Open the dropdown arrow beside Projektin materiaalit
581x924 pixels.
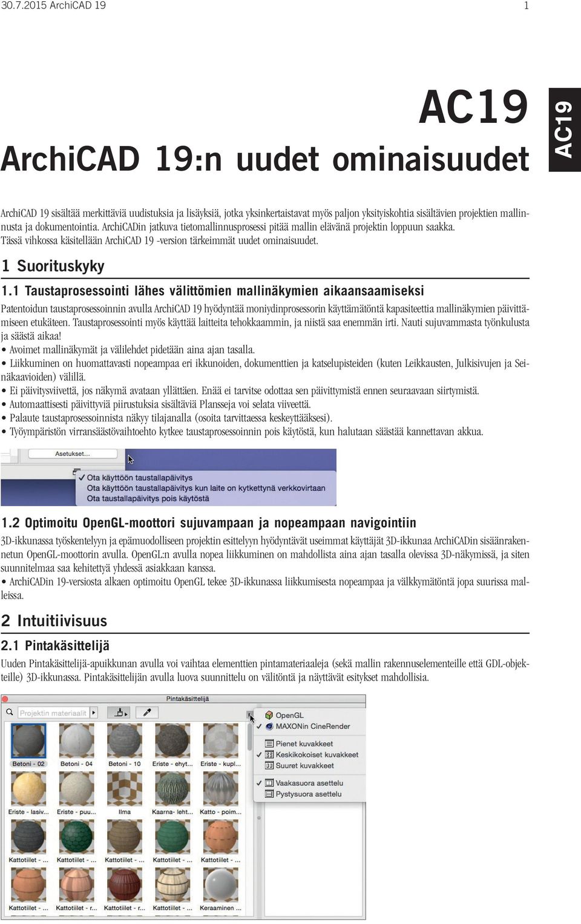pos(94,713)
